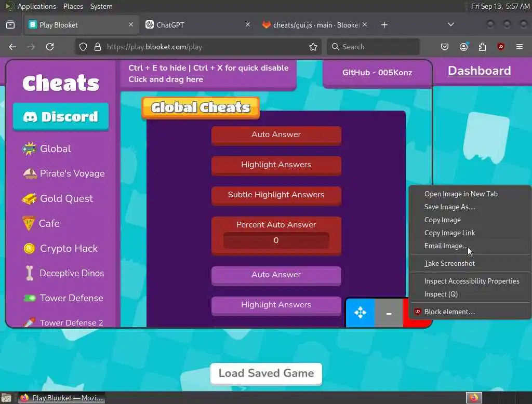Toggle Subtle Highlight Answers cheat
The height and width of the screenshot is (404, 532).
point(276,196)
